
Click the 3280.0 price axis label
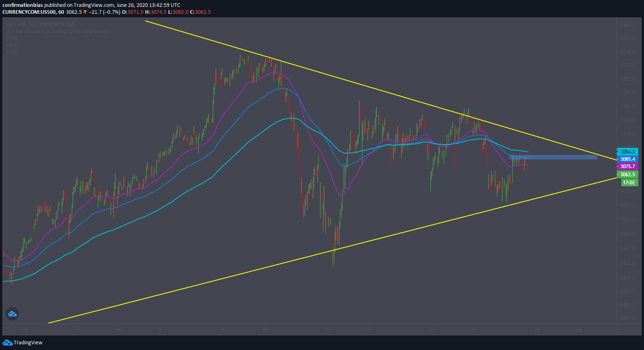[627, 25]
